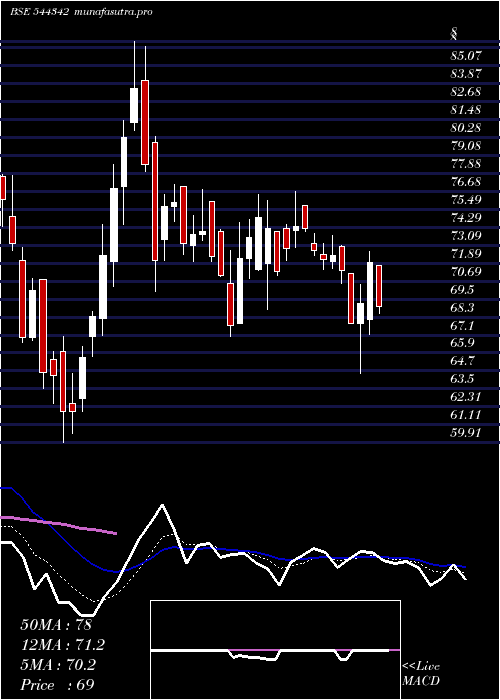Click the Price : 69 readout
Image resolution: width=500 pixels, height=700 pixels.
click(x=58, y=685)
